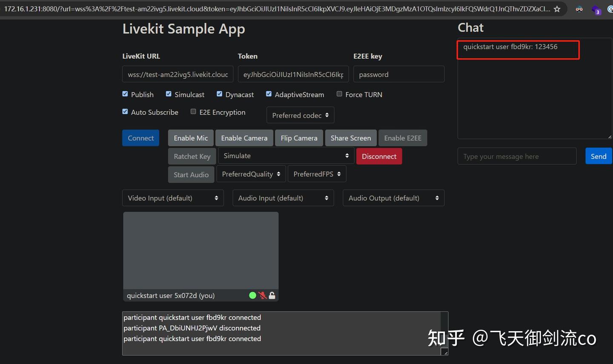Click the unlocked padlock icon on participant tile
The height and width of the screenshot is (364, 613).
(272, 295)
